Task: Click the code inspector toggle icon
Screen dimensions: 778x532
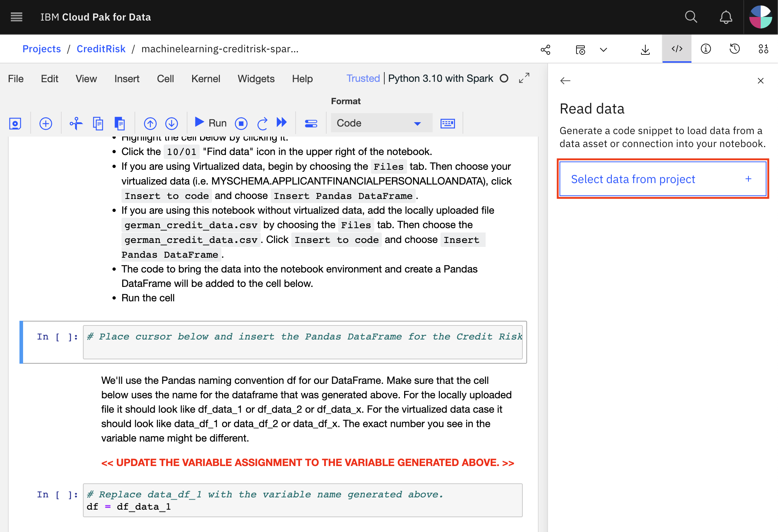Action: coord(676,49)
